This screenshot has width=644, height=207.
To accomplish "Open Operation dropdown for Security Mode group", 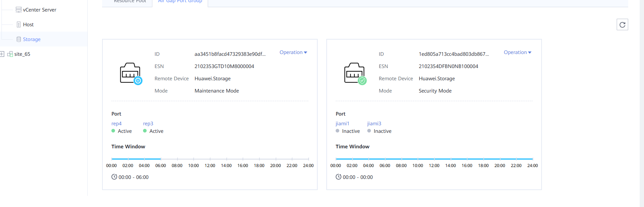I will click(x=517, y=52).
